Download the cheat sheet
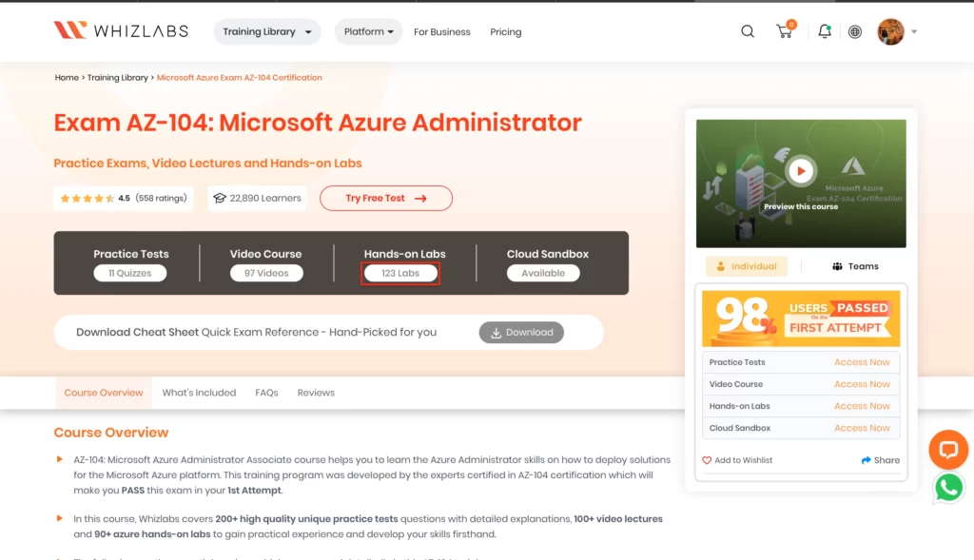The height and width of the screenshot is (560, 974). pyautogui.click(x=521, y=332)
